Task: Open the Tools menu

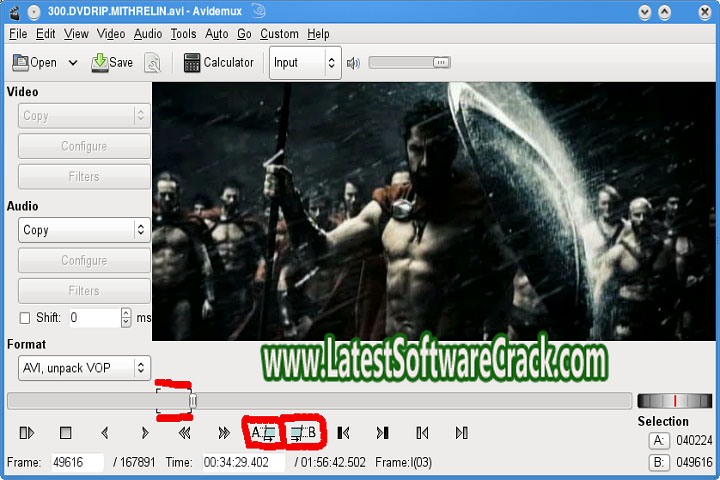Action: click(x=183, y=34)
